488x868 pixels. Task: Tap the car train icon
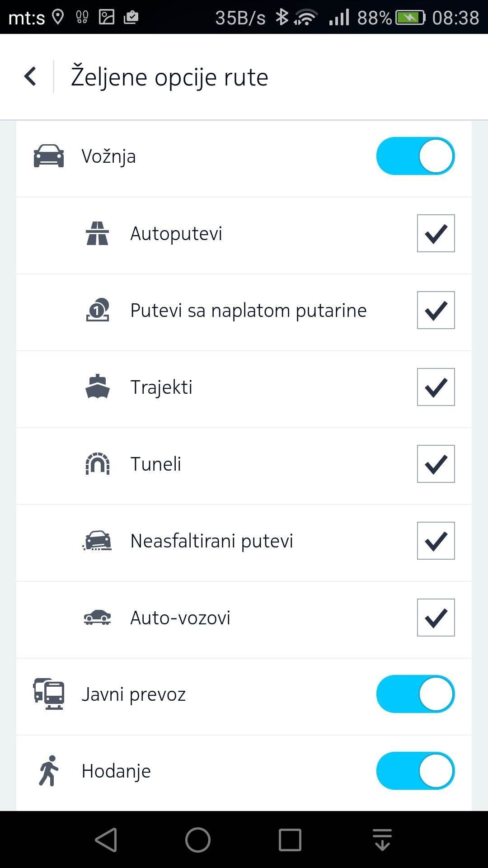97,618
